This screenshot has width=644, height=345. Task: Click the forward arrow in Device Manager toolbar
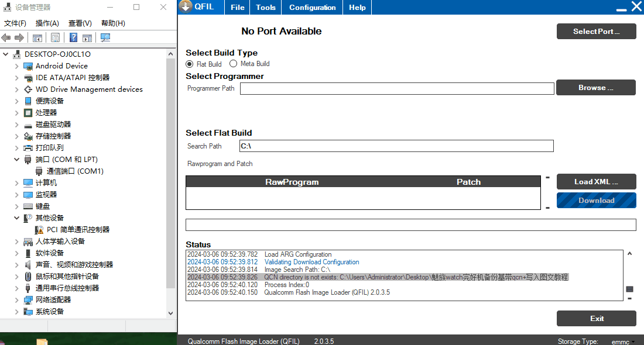pos(19,38)
